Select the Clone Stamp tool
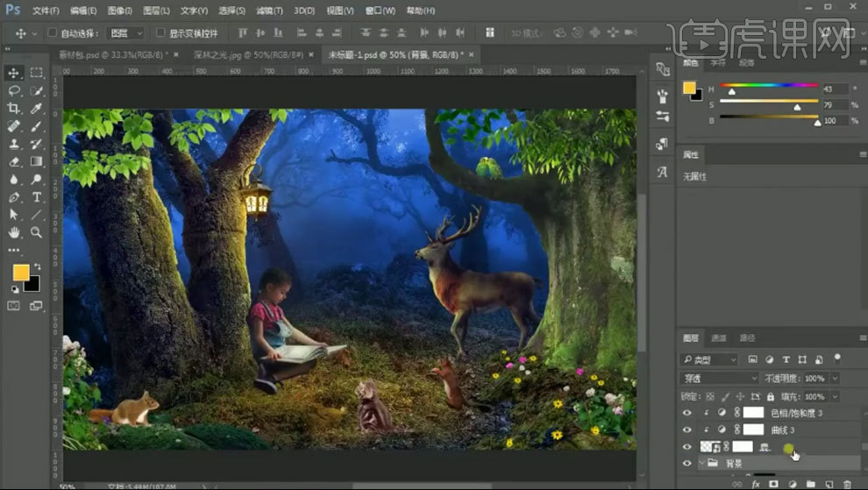The height and width of the screenshot is (490, 868). click(14, 144)
